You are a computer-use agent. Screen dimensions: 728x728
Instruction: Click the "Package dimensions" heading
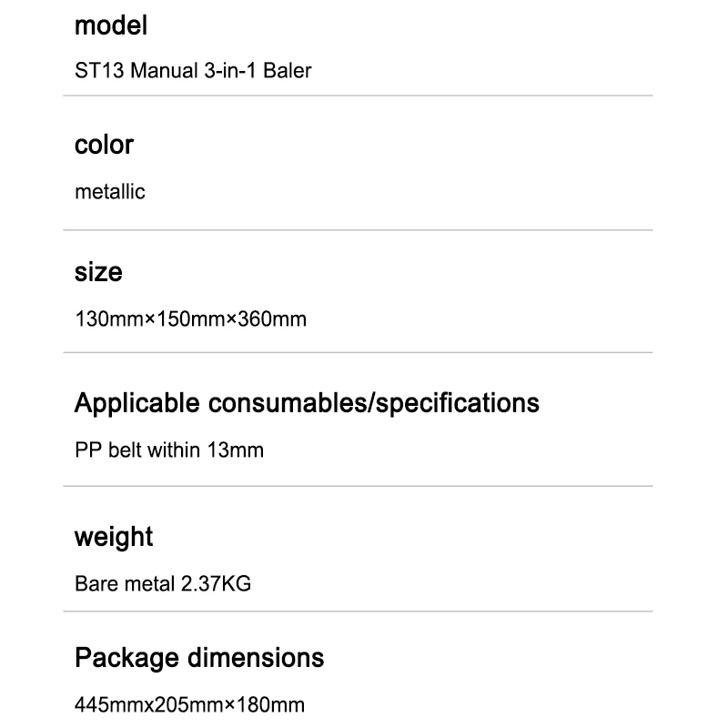pyautogui.click(x=199, y=657)
